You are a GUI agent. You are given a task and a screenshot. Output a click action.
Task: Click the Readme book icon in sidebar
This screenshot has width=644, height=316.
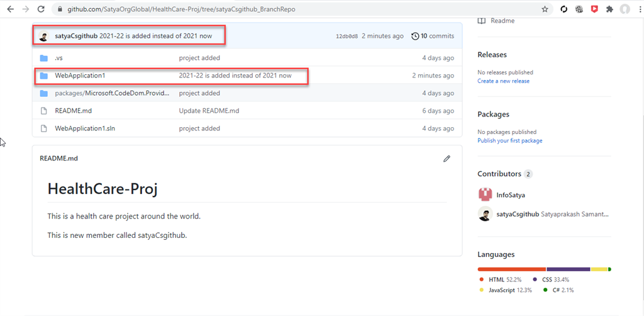click(x=482, y=21)
